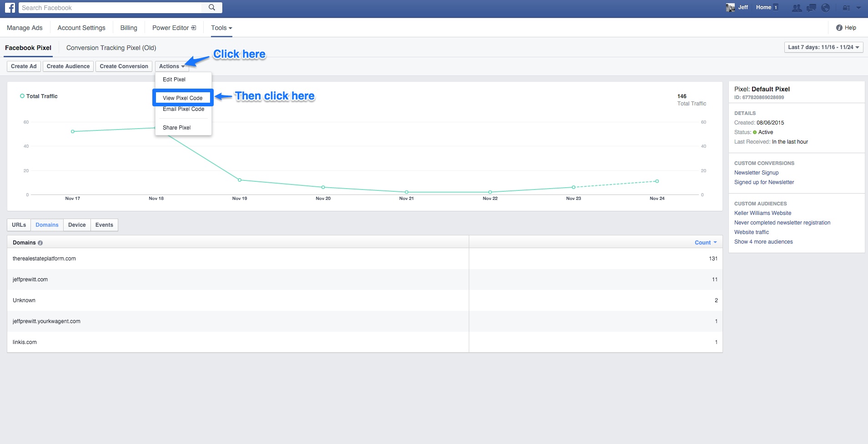
Task: Open the Last 7 days date range dropdown
Action: pos(823,47)
